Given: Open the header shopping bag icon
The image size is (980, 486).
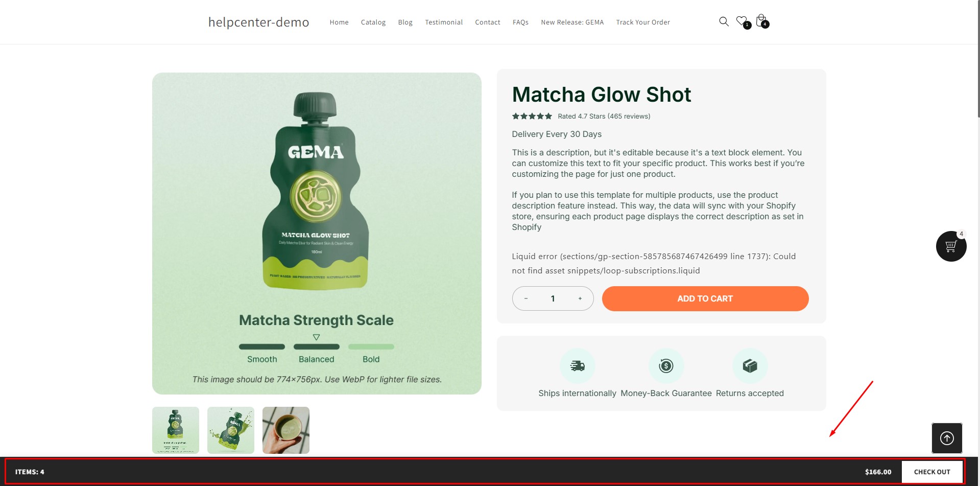Looking at the screenshot, I should pyautogui.click(x=761, y=21).
